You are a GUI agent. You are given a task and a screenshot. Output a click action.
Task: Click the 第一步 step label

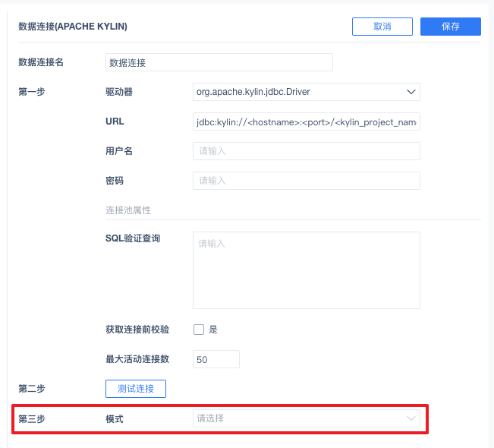tap(32, 92)
